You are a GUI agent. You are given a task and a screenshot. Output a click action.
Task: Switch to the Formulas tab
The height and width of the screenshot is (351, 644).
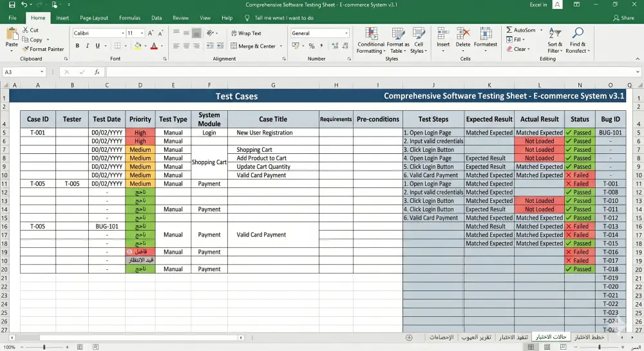130,18
